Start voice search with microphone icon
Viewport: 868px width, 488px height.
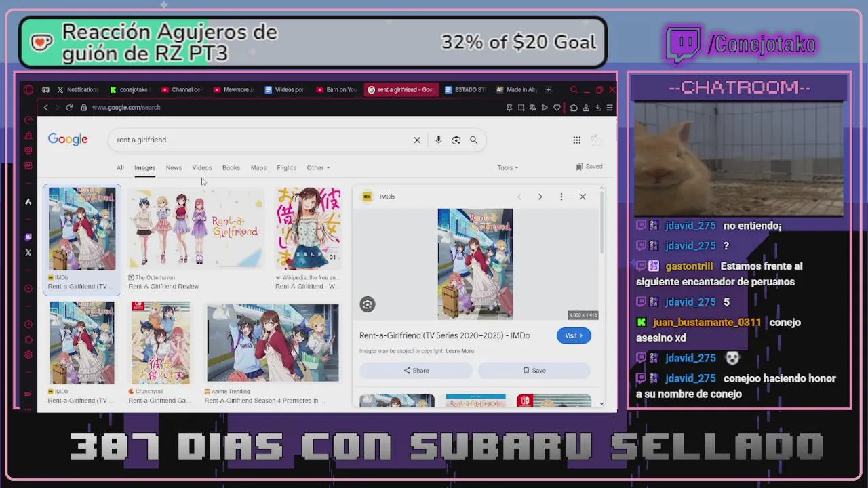point(439,140)
